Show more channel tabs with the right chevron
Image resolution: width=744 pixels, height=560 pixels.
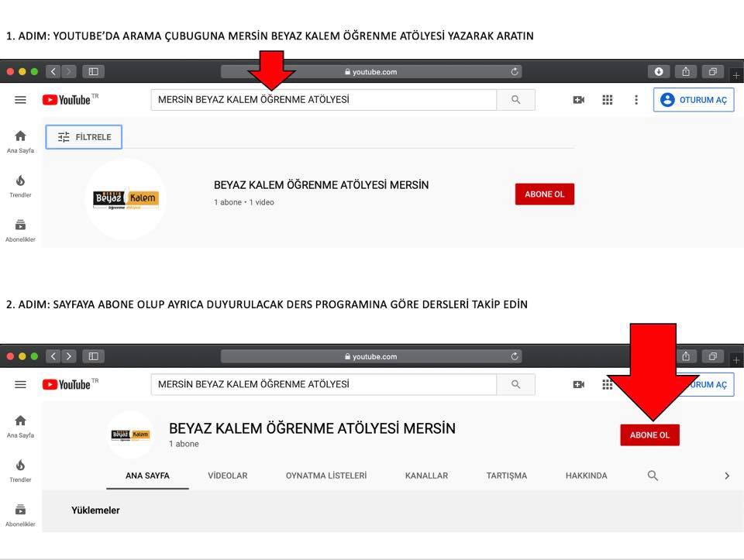pos(727,476)
